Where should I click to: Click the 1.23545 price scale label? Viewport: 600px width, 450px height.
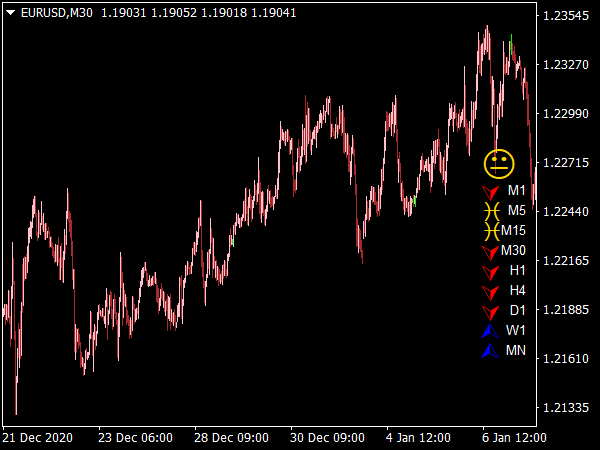566,16
